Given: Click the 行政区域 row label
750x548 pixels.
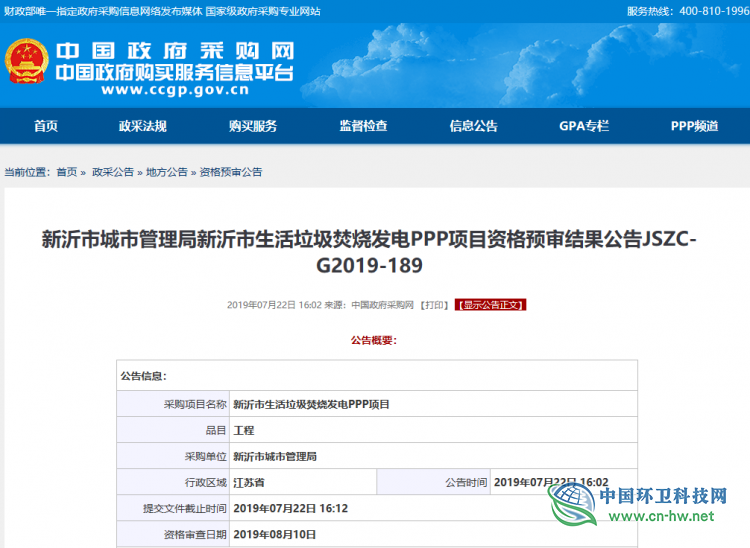Looking at the screenshot, I should [x=206, y=482].
